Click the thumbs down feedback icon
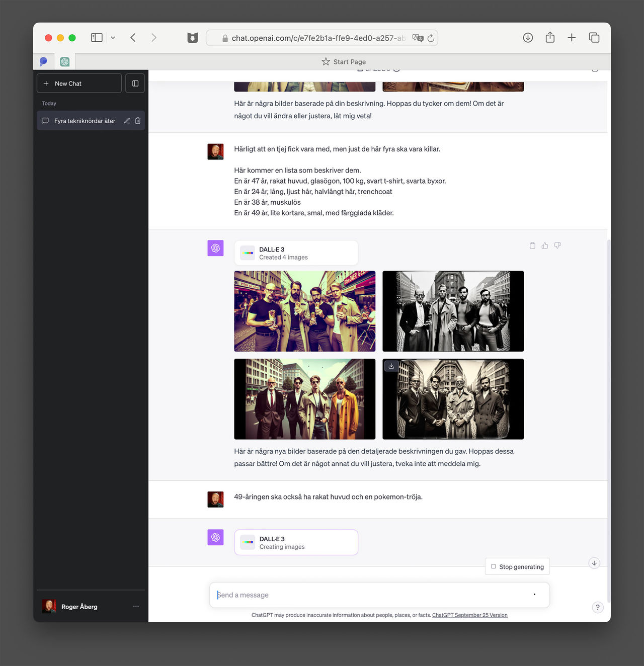Screen dimensions: 644x666 point(557,245)
